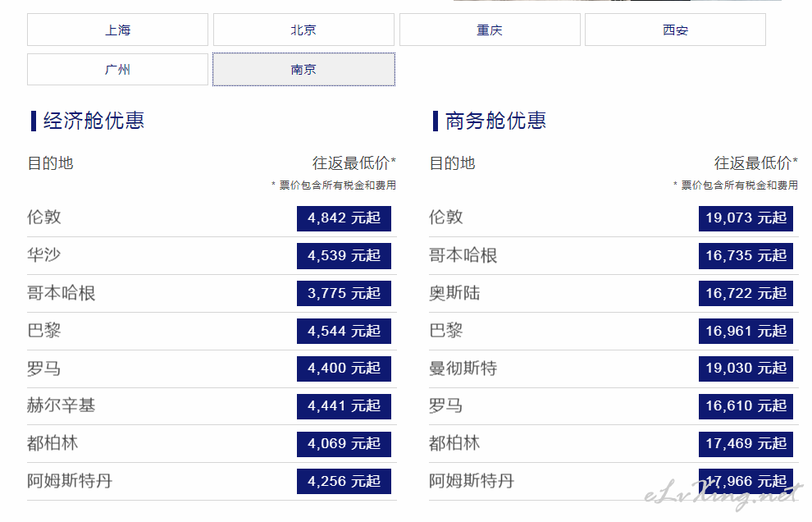812x522 pixels.
Task: Click economy 都柏林 4,069 元起 button
Action: [344, 444]
